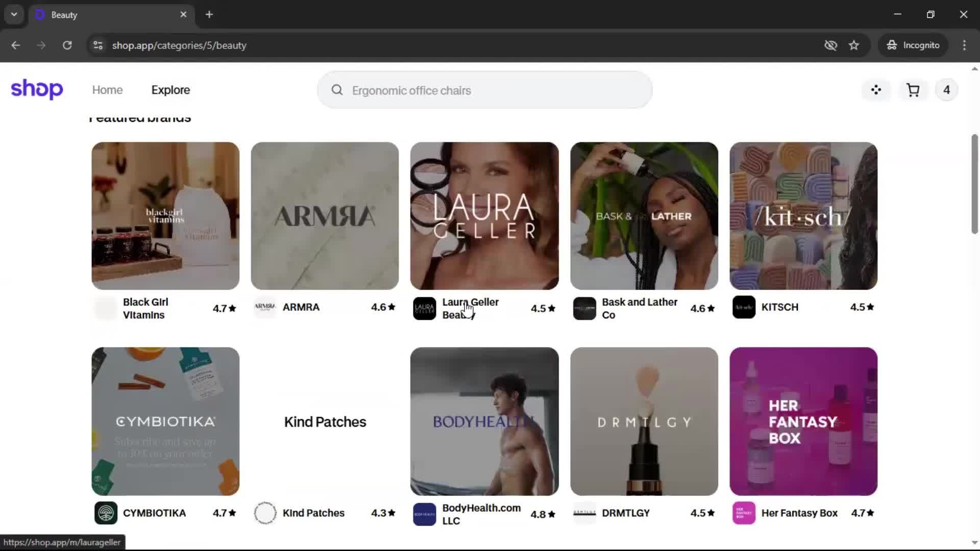Click the Ergonomic office chairs search field
Viewport: 980px width, 551px height.
click(x=484, y=90)
